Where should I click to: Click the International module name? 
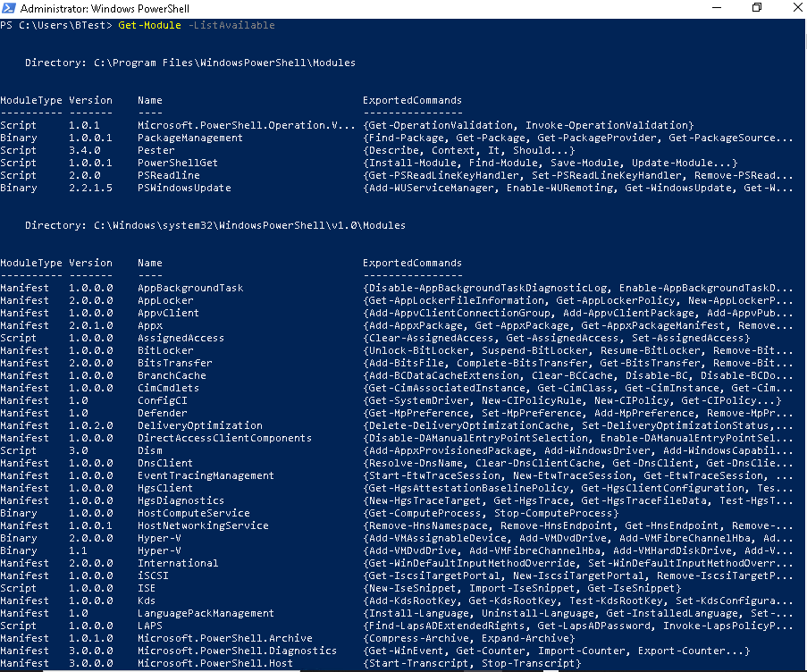coord(178,564)
